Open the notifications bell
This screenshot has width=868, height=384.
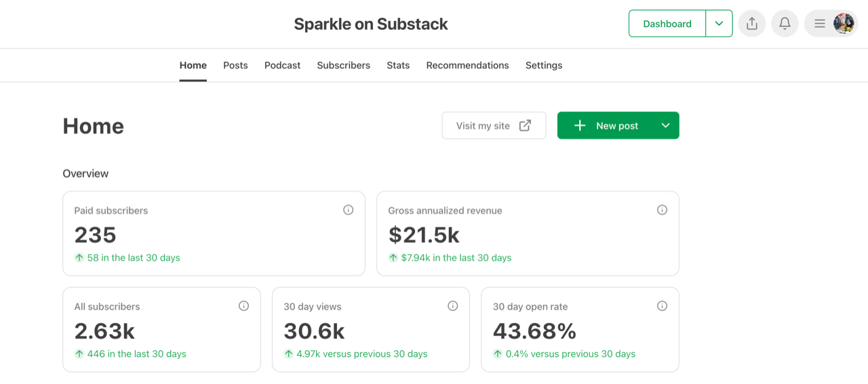click(785, 24)
